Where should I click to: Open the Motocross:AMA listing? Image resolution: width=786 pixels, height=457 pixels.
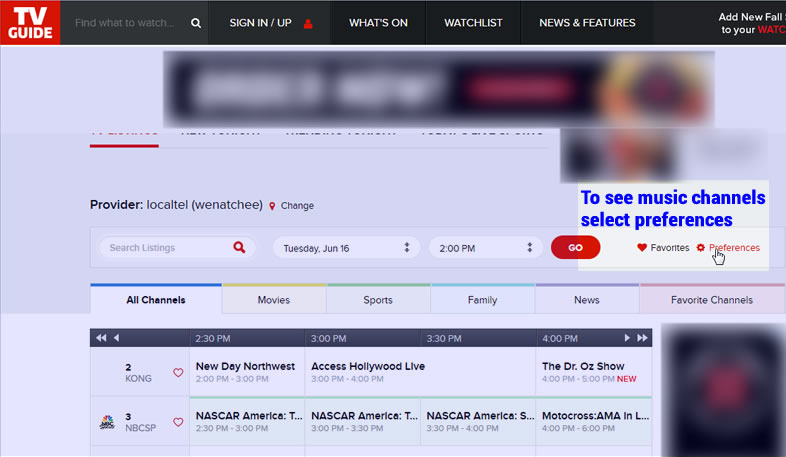pos(594,421)
